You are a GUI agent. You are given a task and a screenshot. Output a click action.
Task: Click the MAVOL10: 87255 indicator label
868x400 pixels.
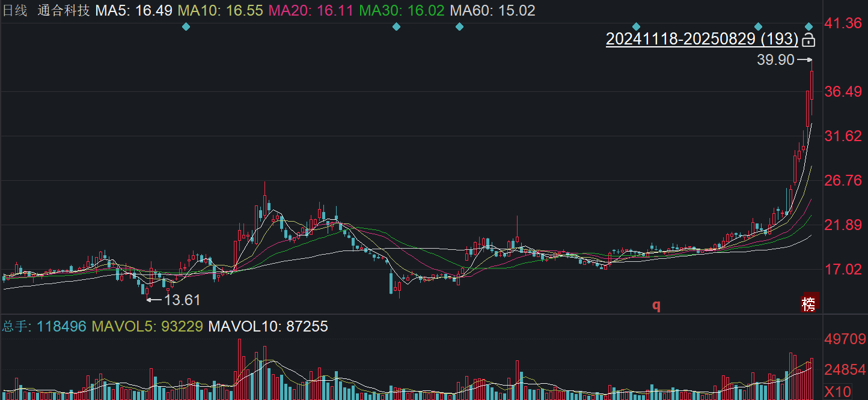point(268,327)
